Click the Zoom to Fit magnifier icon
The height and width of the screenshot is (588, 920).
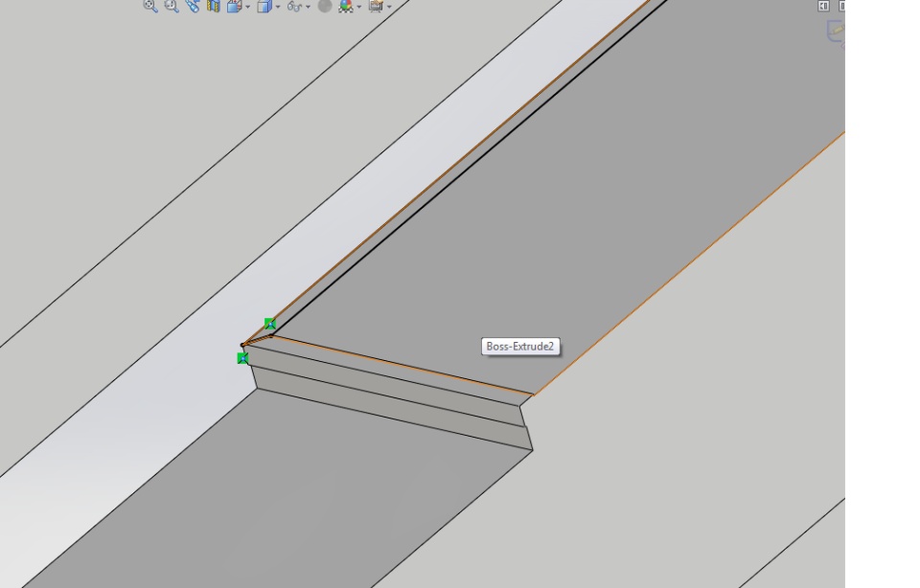point(150,6)
